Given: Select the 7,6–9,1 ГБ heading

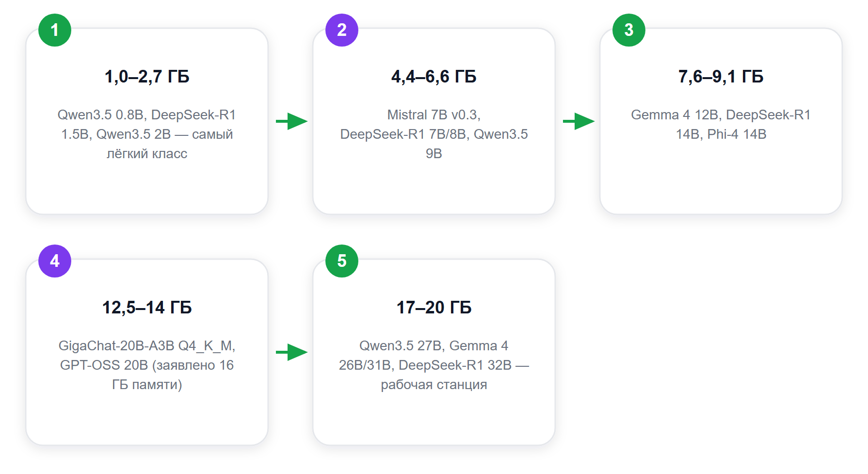Looking at the screenshot, I should (721, 77).
